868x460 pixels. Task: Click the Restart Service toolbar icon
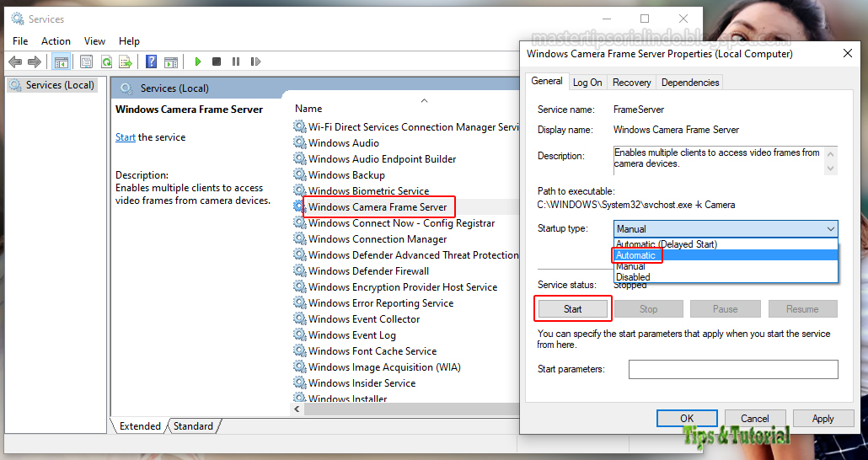(255, 62)
